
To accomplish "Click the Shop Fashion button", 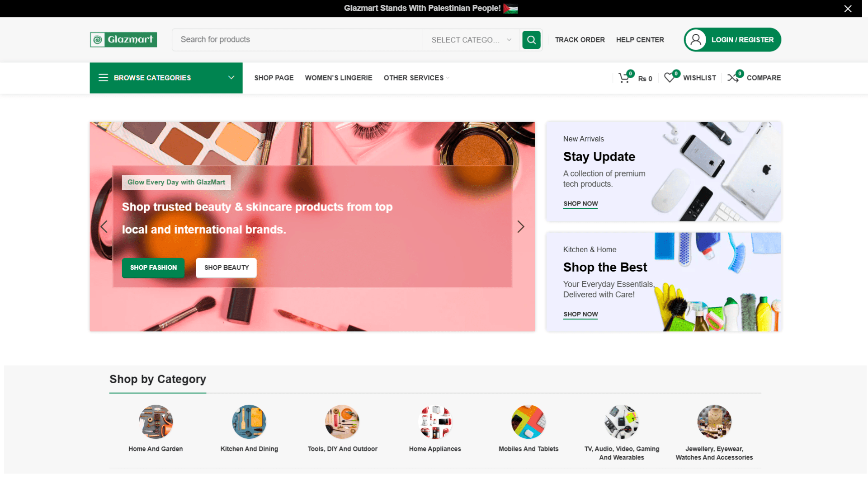I will [x=153, y=267].
